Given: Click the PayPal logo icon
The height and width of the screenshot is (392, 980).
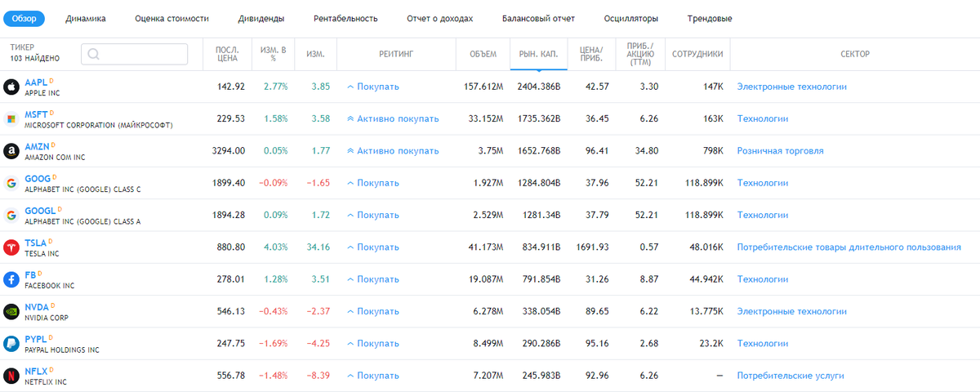Looking at the screenshot, I should [11, 344].
